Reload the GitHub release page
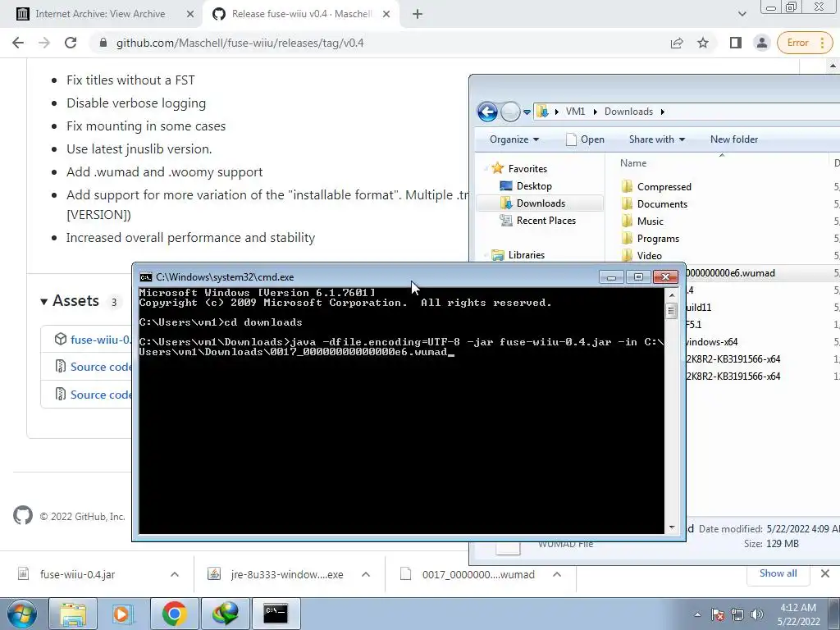 pyautogui.click(x=71, y=43)
